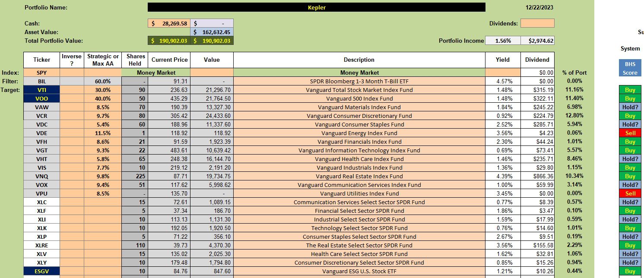644x278 pixels.
Task: Click the BIL filter ticker cell
Action: coord(41,81)
